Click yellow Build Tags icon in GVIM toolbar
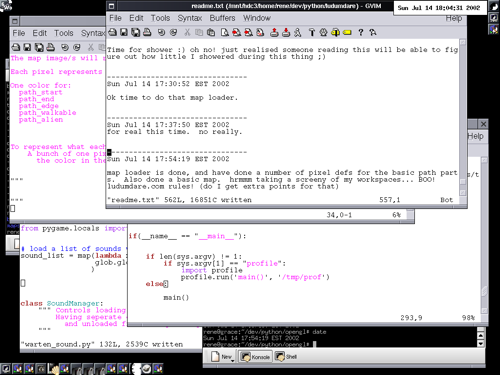This screenshot has width=500, height=375. [x=335, y=32]
